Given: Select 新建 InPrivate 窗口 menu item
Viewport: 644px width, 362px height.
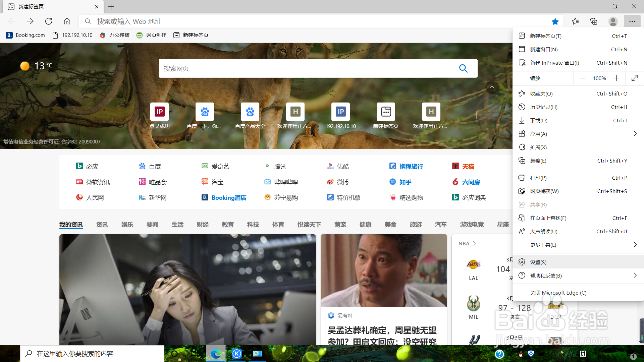Looking at the screenshot, I should pyautogui.click(x=578, y=63).
